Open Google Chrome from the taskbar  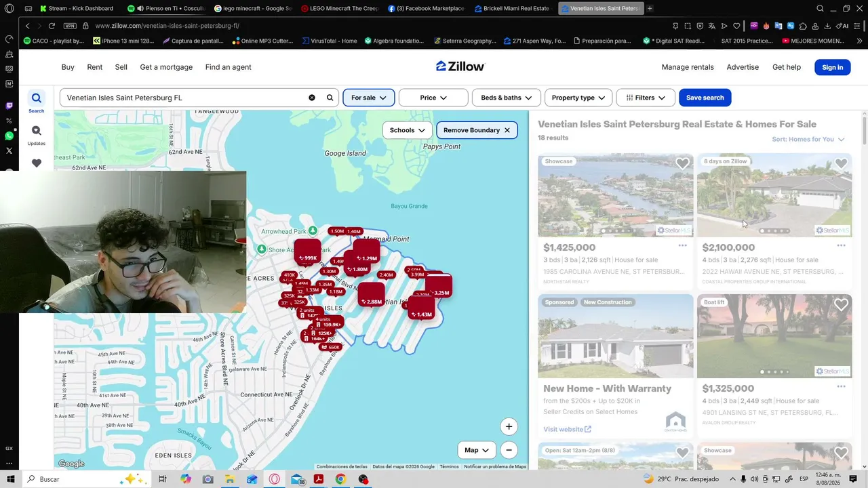tap(340, 479)
